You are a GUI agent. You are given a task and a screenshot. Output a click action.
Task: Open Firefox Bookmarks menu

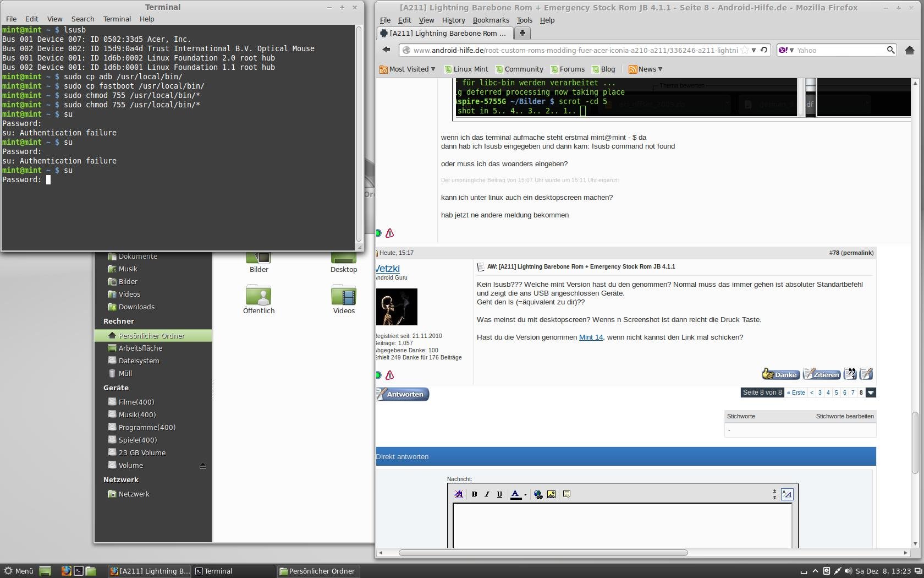point(491,20)
